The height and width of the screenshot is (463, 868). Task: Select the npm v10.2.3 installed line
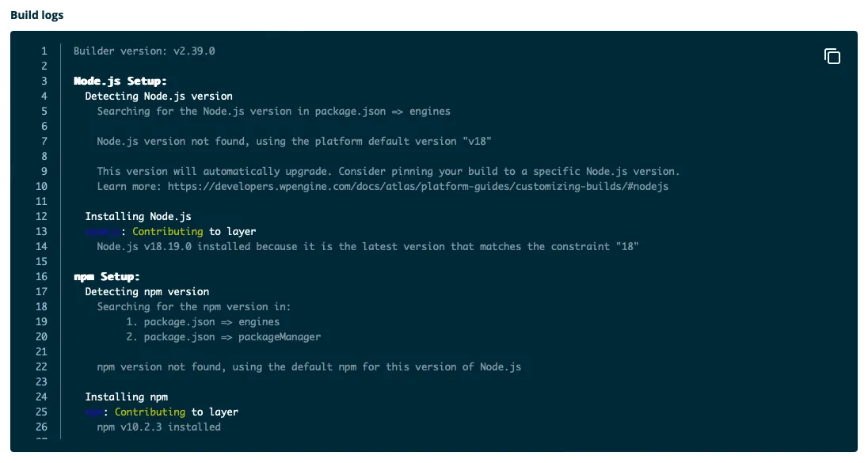158,427
